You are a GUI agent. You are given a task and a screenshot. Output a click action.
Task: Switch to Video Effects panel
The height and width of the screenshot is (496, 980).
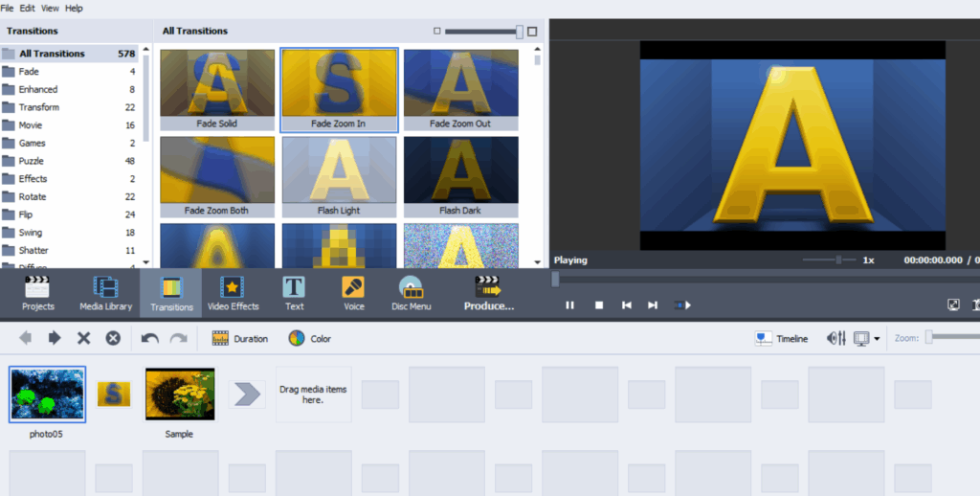(233, 293)
